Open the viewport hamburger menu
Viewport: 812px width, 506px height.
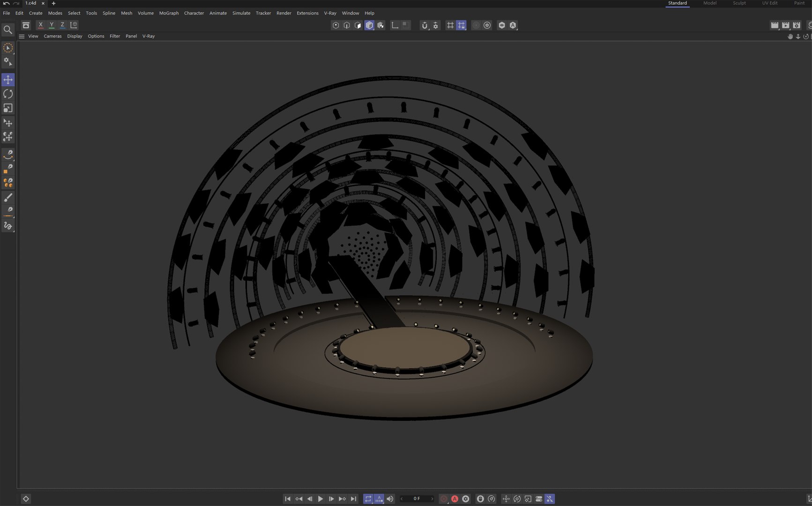point(22,36)
